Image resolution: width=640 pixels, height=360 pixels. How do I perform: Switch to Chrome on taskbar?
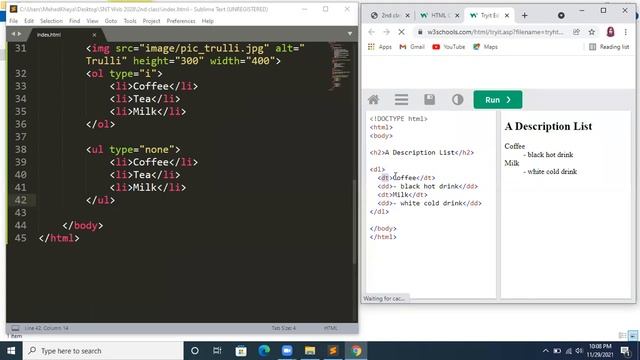tap(356, 351)
